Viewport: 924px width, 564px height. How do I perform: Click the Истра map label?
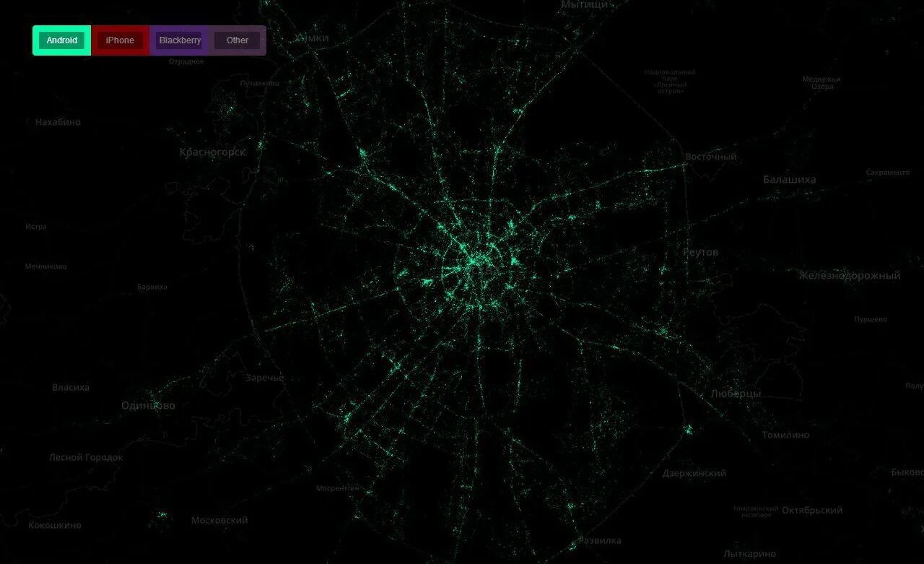[36, 226]
